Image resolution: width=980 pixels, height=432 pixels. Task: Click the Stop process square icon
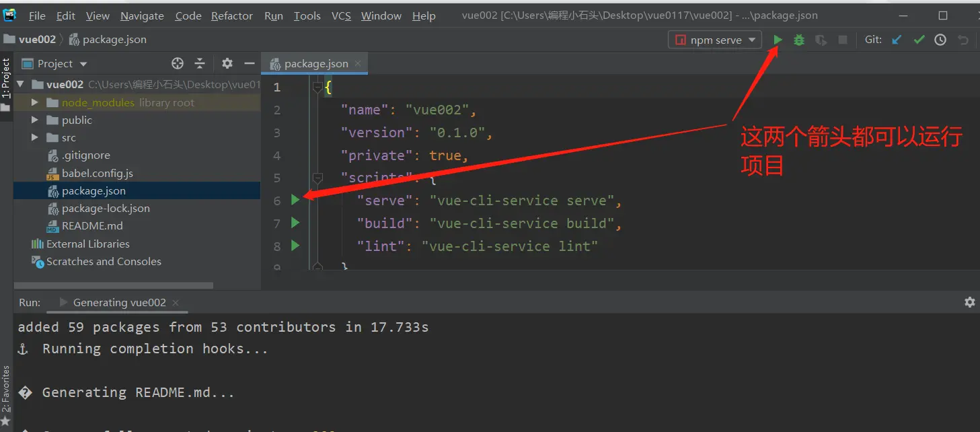[843, 40]
